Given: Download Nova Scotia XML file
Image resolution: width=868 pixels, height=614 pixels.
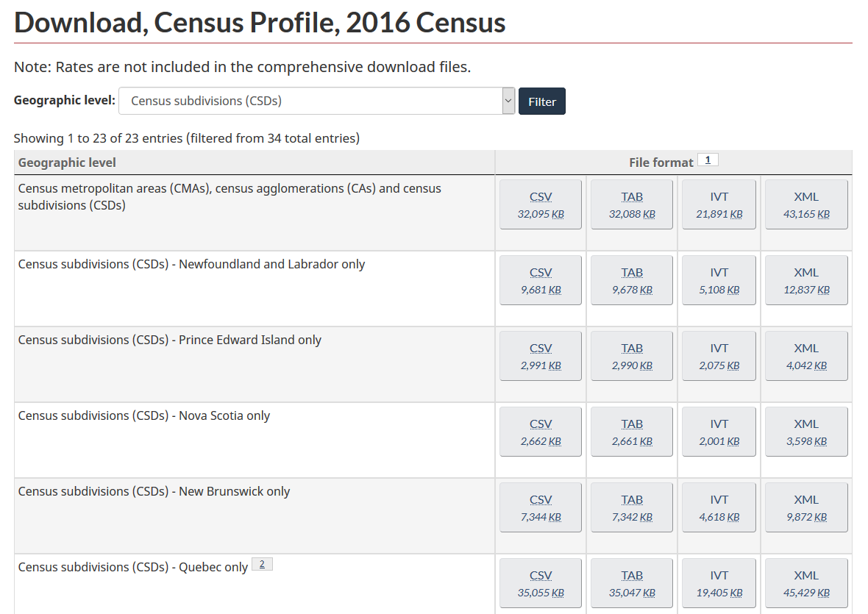Looking at the screenshot, I should (x=806, y=432).
